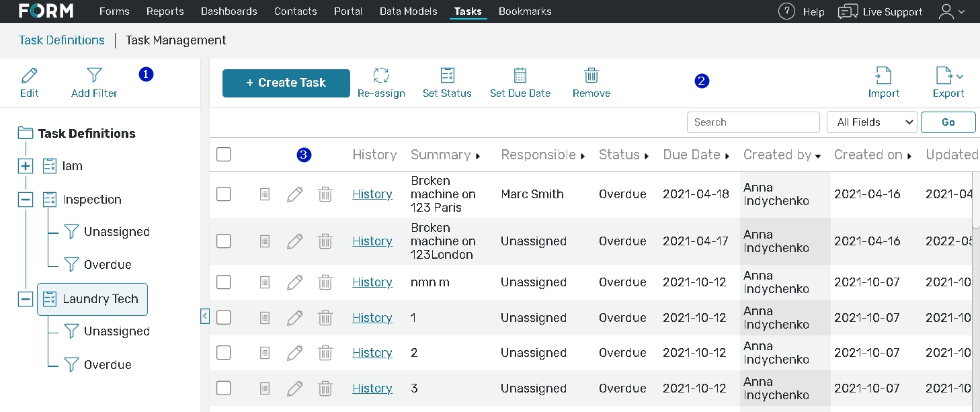Click the Import icon
Screen dimensions: 980x412
coord(883,75)
